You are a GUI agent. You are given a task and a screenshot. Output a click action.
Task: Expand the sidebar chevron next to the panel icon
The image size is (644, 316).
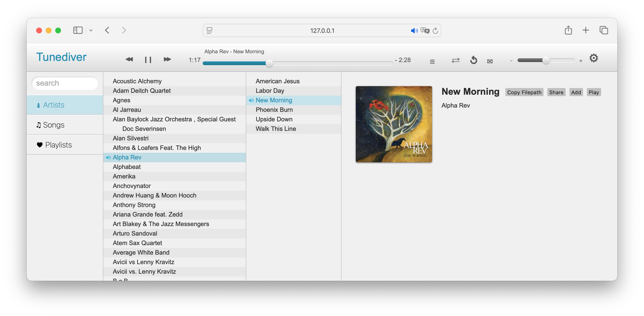point(91,30)
